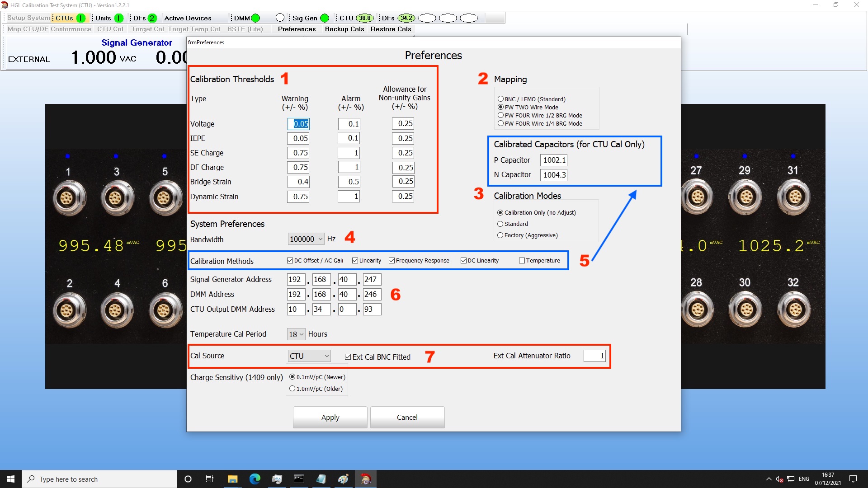Click the Cancel button

click(x=407, y=417)
